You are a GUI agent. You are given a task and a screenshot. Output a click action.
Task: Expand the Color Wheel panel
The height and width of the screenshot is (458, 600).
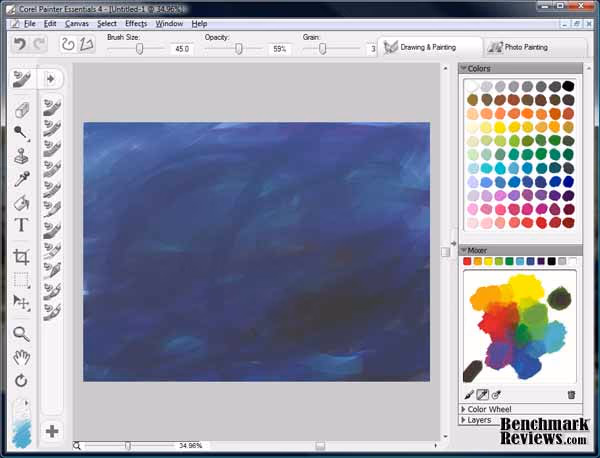click(x=463, y=409)
